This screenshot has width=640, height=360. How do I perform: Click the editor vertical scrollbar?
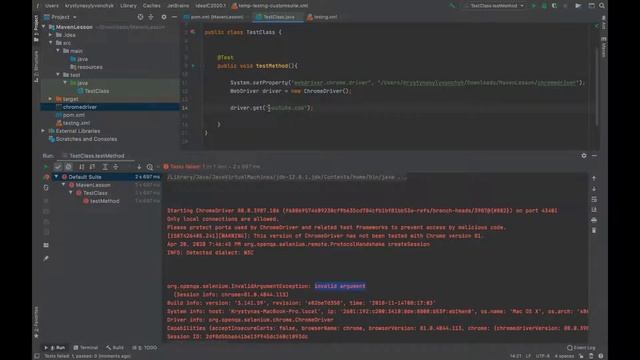click(x=597, y=86)
